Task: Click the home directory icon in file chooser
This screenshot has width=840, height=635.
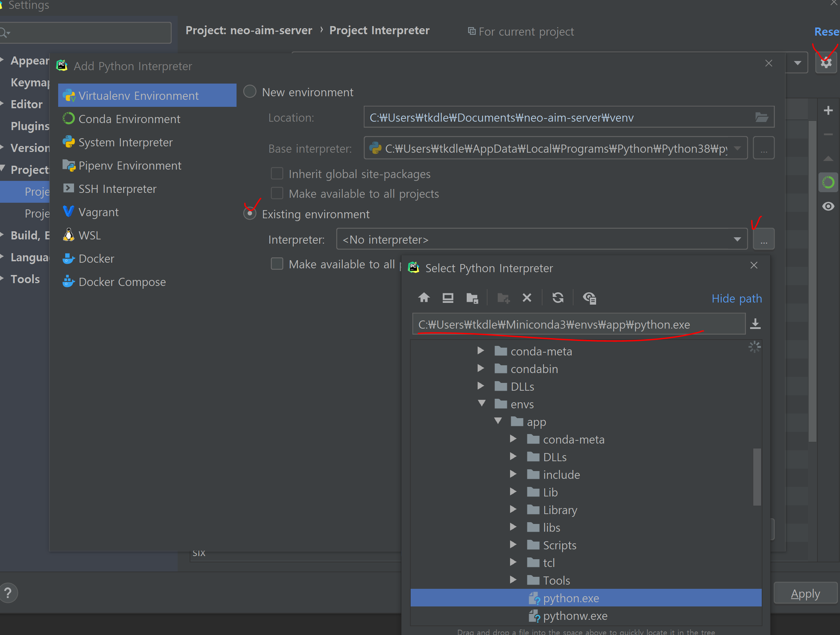Action: [x=424, y=297]
